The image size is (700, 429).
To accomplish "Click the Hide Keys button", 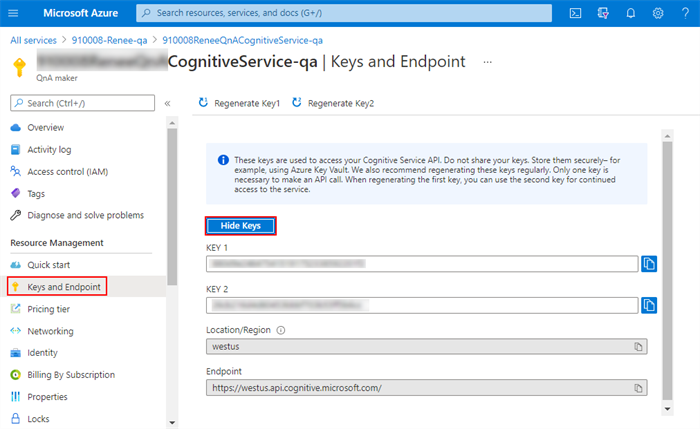I will click(x=241, y=225).
